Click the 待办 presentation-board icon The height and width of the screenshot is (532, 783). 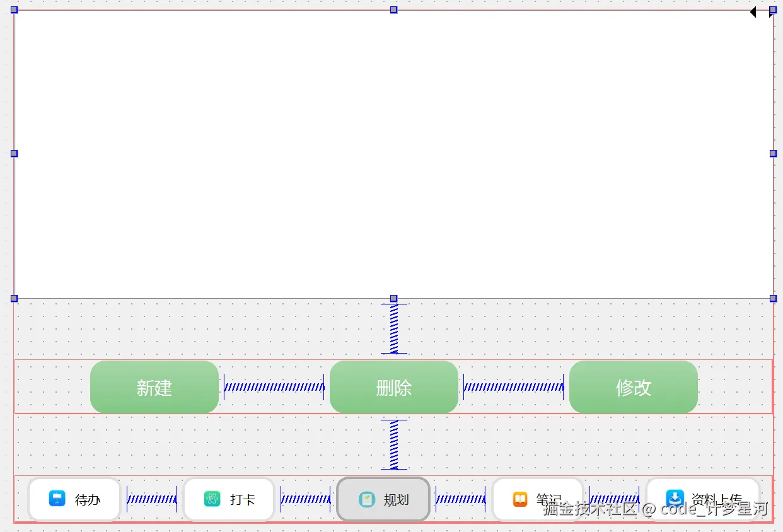(x=57, y=499)
